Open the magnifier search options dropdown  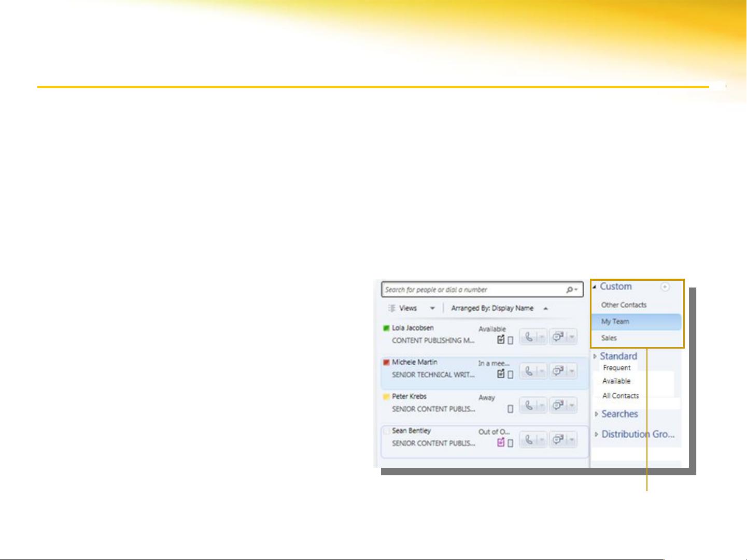click(x=572, y=290)
